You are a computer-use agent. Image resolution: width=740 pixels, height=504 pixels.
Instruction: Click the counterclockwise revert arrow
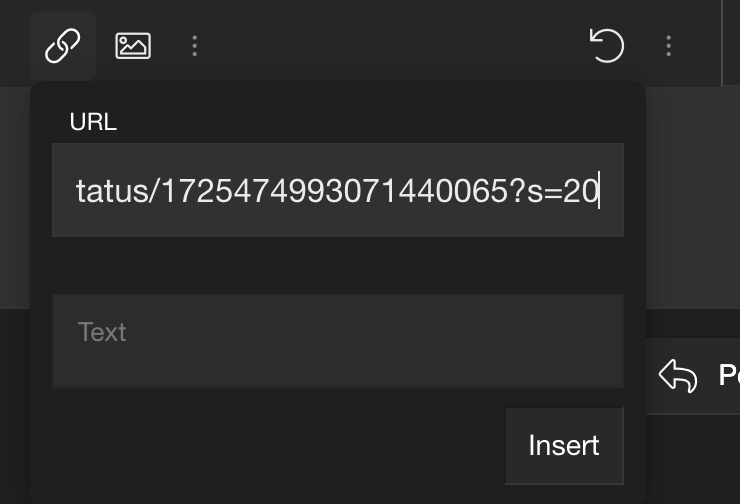(607, 46)
